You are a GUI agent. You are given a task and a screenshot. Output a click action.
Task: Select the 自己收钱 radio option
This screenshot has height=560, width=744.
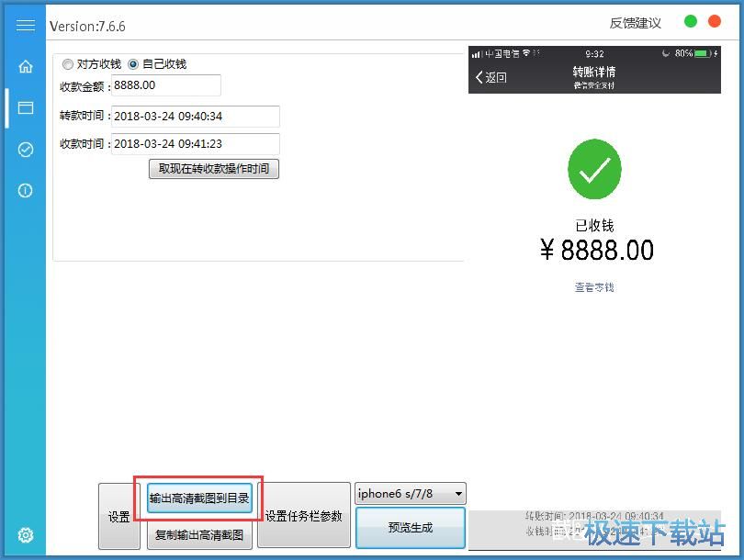(x=158, y=64)
